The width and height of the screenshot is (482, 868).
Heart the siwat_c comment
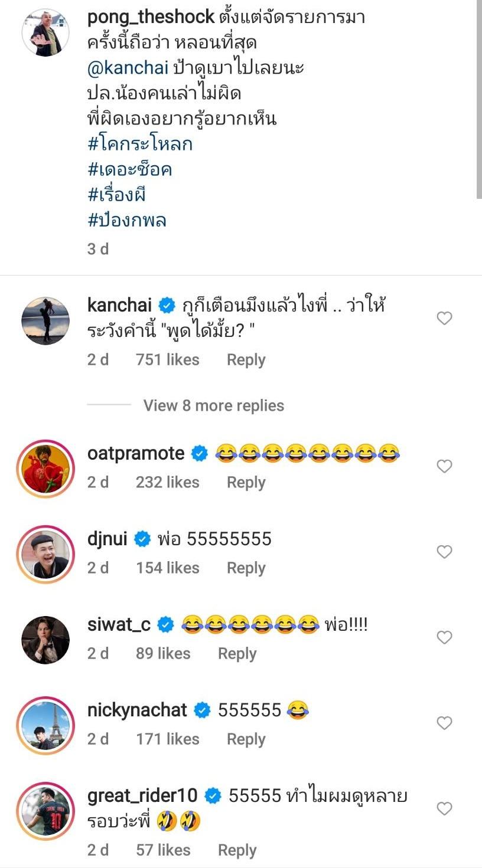(x=444, y=637)
